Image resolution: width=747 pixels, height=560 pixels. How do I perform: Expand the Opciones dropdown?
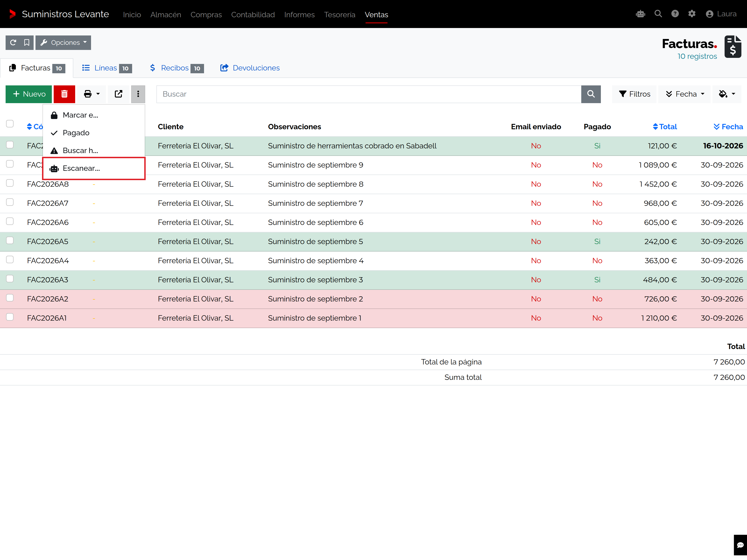(x=63, y=42)
